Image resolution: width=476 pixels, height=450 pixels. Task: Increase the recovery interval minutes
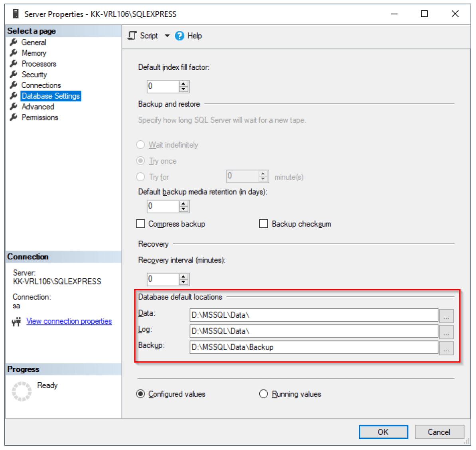[x=184, y=277]
